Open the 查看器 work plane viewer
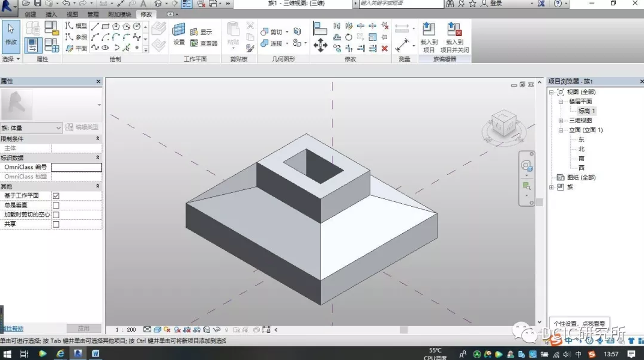 [203, 43]
